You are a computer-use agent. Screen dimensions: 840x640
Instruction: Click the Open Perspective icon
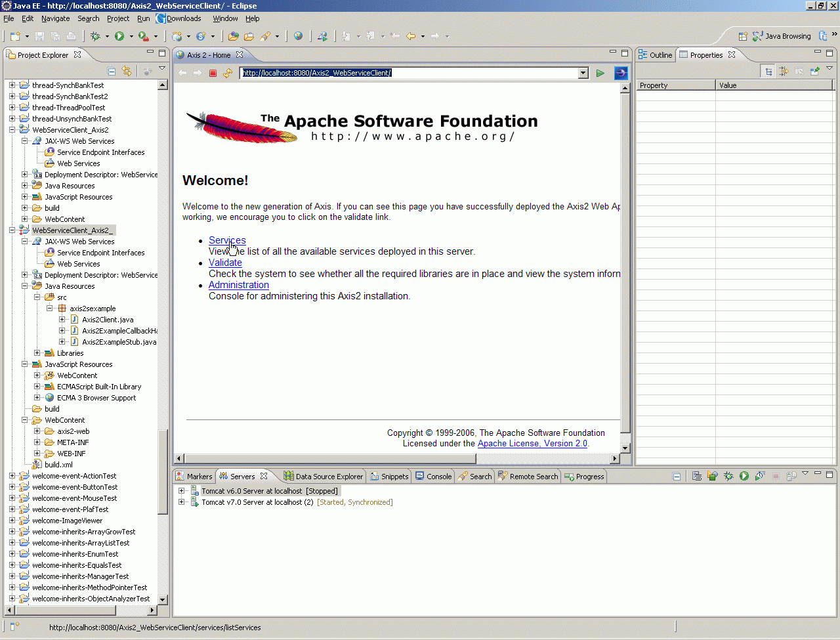point(743,36)
